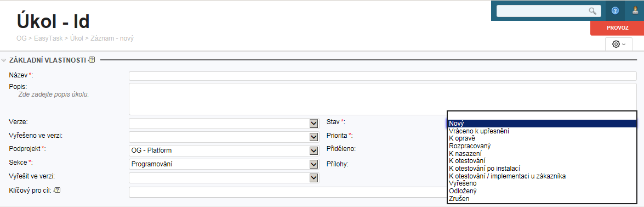Viewport: 644px width, 207px height.
Task: Click the Název input field
Action: click(383, 76)
